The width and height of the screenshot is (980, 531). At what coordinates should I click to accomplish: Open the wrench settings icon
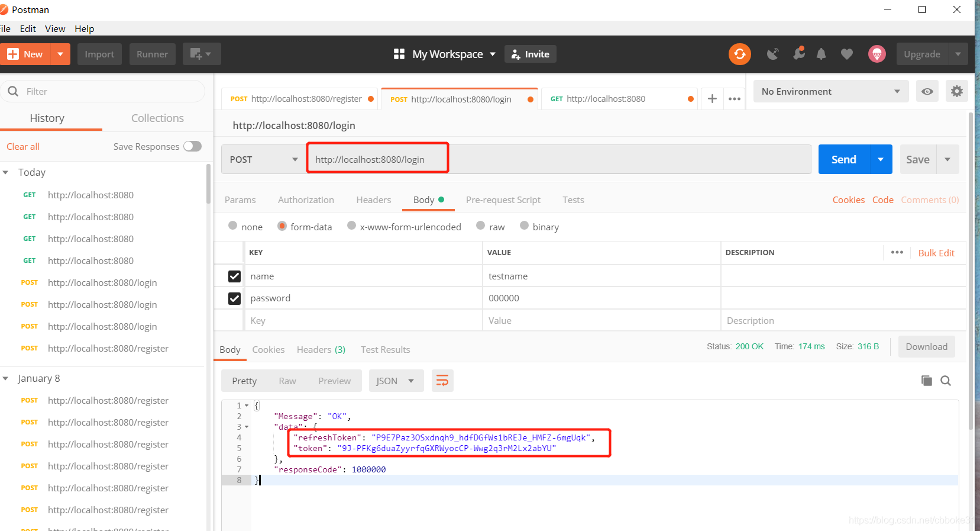pyautogui.click(x=798, y=53)
